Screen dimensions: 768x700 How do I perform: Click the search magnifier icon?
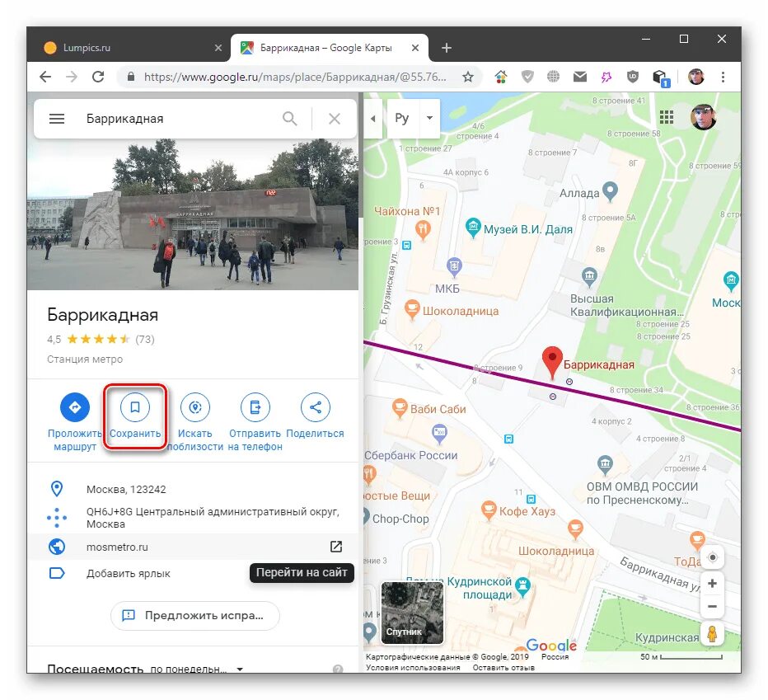(290, 119)
